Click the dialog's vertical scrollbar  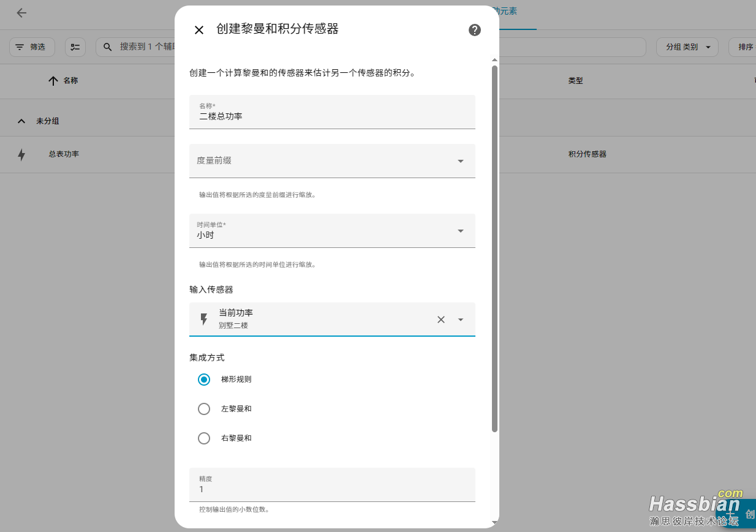point(494,245)
